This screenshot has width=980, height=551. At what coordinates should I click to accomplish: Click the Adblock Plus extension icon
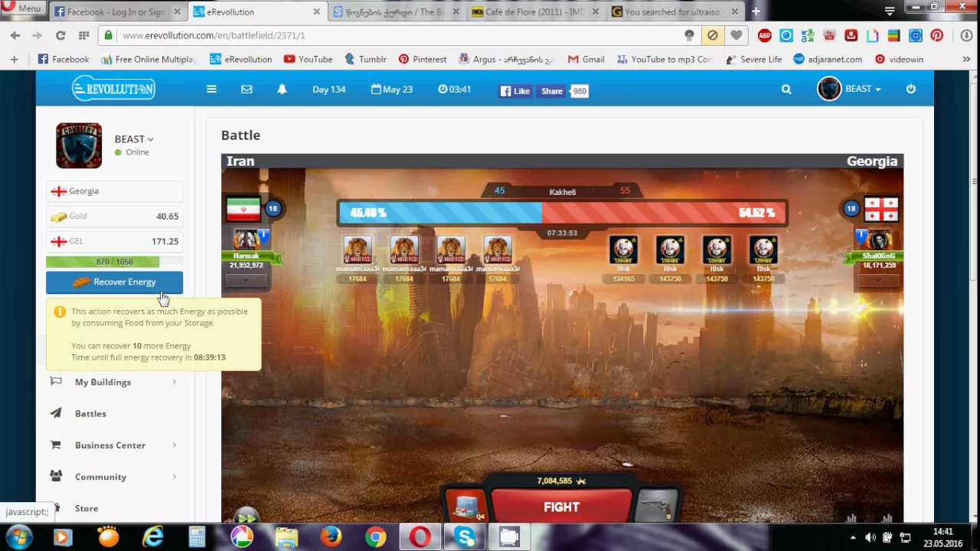pos(764,35)
